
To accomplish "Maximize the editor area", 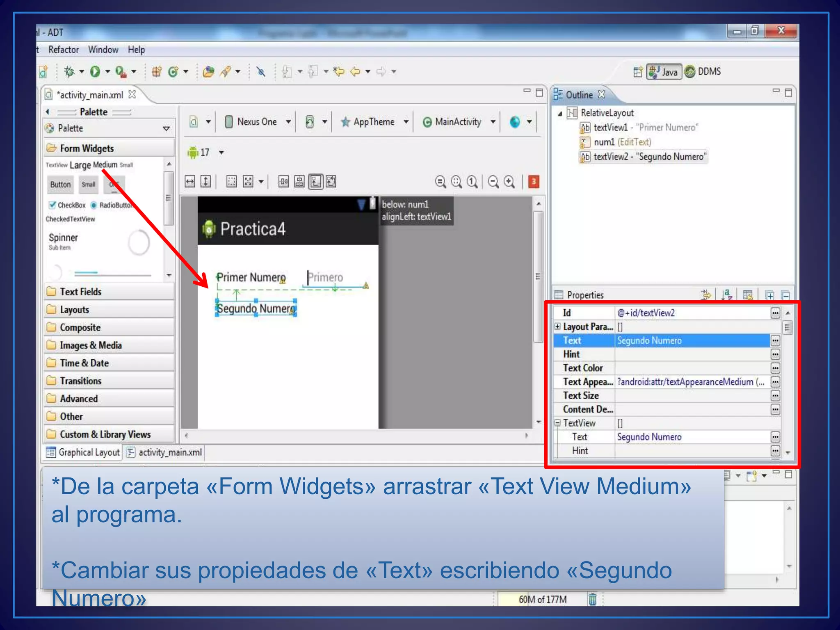I will [x=539, y=93].
